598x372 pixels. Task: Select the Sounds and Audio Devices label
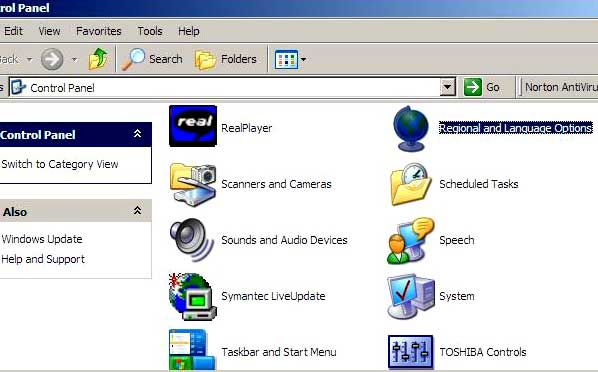point(284,240)
